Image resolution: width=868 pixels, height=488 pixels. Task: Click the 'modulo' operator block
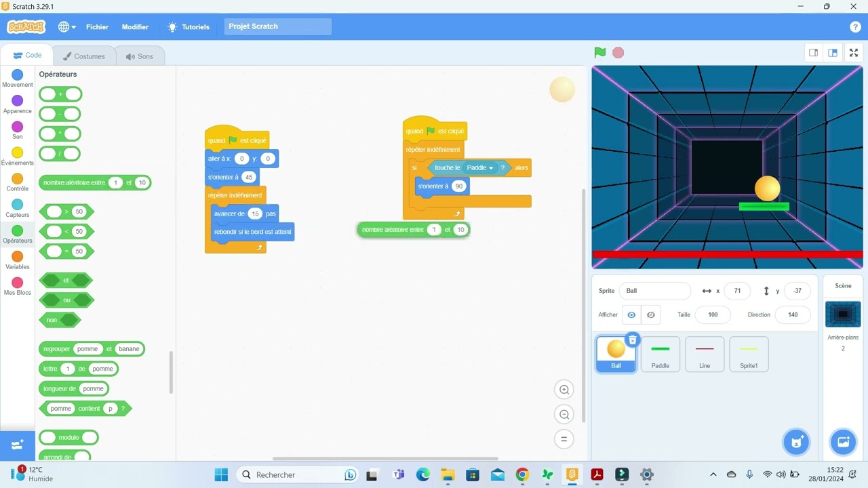(x=68, y=438)
